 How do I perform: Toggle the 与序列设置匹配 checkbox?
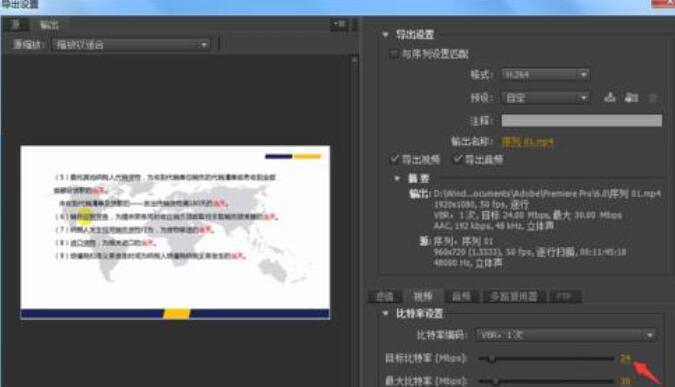(x=393, y=54)
